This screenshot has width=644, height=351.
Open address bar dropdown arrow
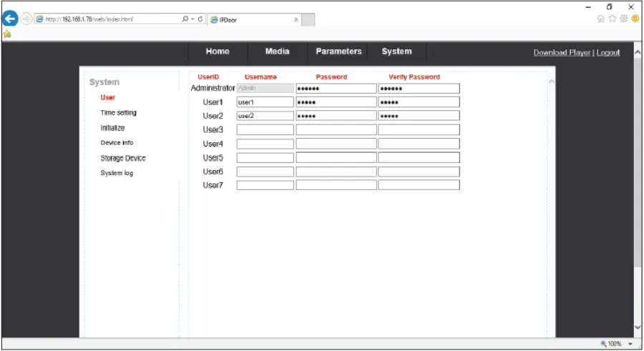tap(192, 19)
